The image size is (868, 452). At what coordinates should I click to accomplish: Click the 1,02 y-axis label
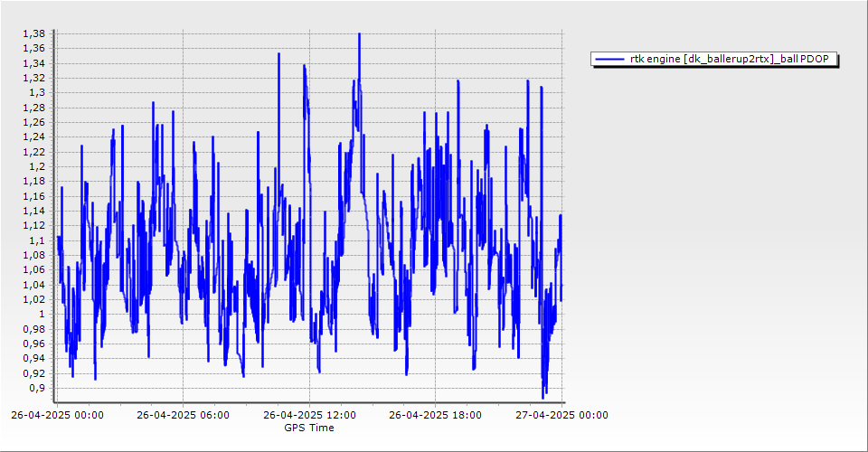33,299
